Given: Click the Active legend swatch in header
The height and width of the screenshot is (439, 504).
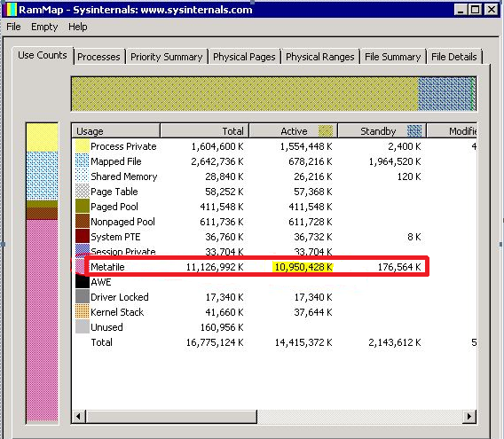Looking at the screenshot, I should 326,131.
